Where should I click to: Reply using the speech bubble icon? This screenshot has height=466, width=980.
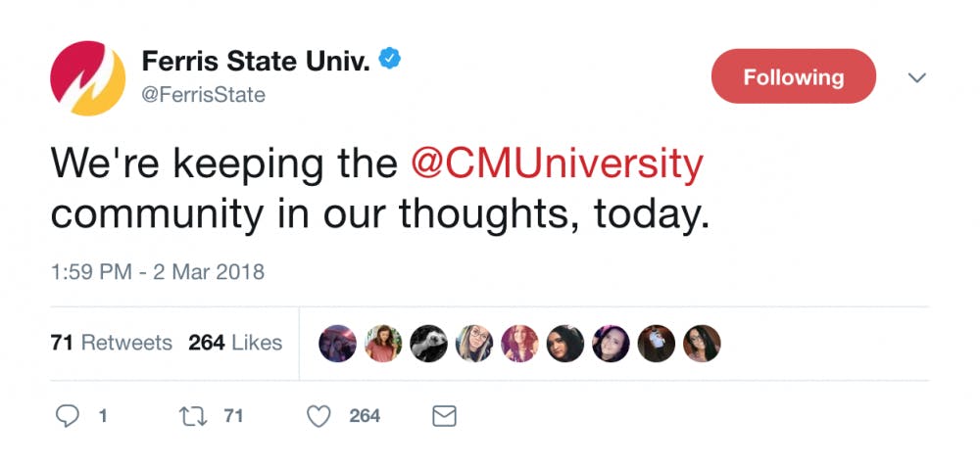pos(68,416)
